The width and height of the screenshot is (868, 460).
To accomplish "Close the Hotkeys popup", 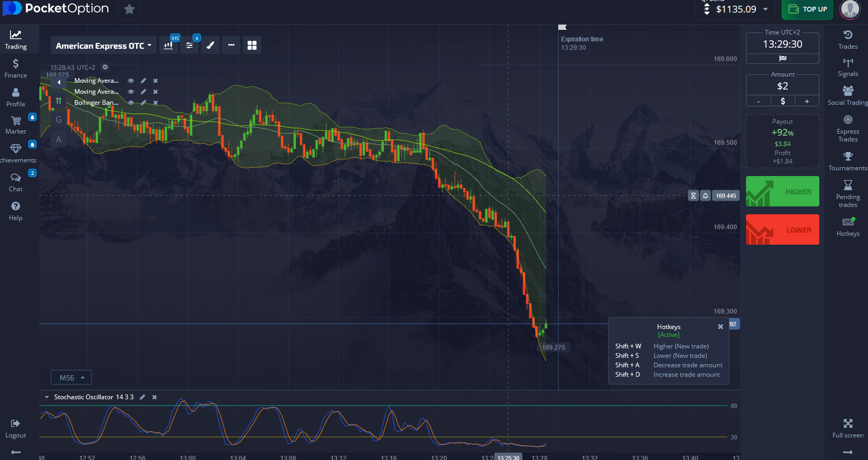I will pos(720,326).
